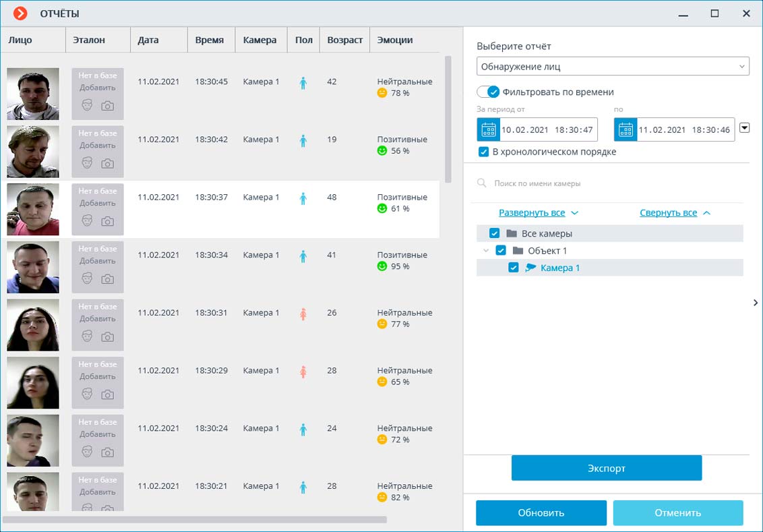This screenshot has width=763, height=532.
Task: Open the end date calendar picker
Action: click(626, 129)
